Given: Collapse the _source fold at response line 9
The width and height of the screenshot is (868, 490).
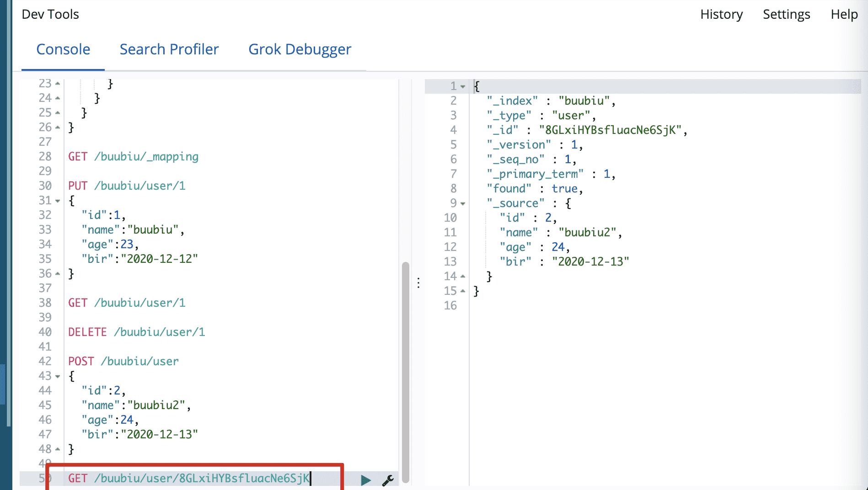Looking at the screenshot, I should (463, 203).
